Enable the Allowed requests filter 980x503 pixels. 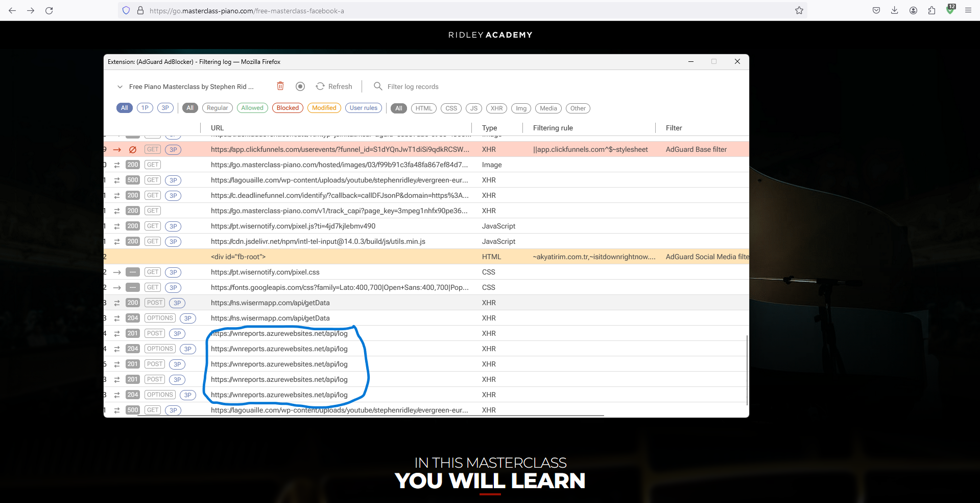click(252, 108)
